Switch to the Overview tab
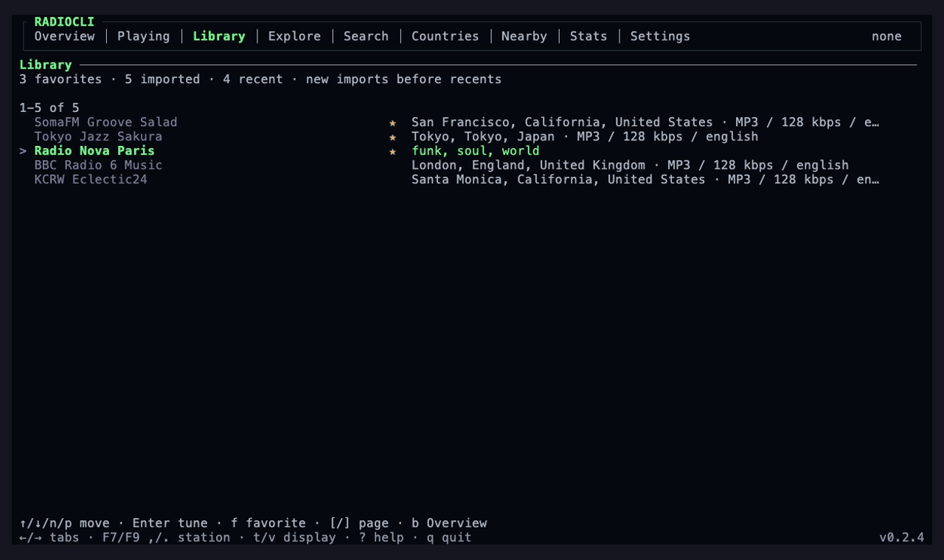Screen dimensions: 944x560 pyautogui.click(x=65, y=36)
